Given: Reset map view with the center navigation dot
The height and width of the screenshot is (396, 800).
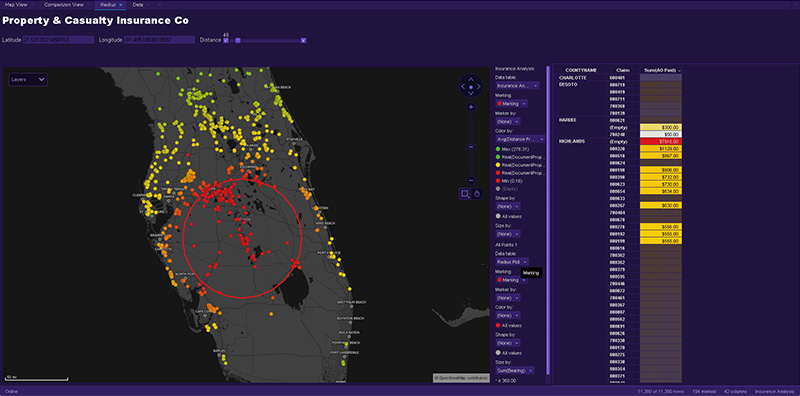Looking at the screenshot, I should coord(470,87).
